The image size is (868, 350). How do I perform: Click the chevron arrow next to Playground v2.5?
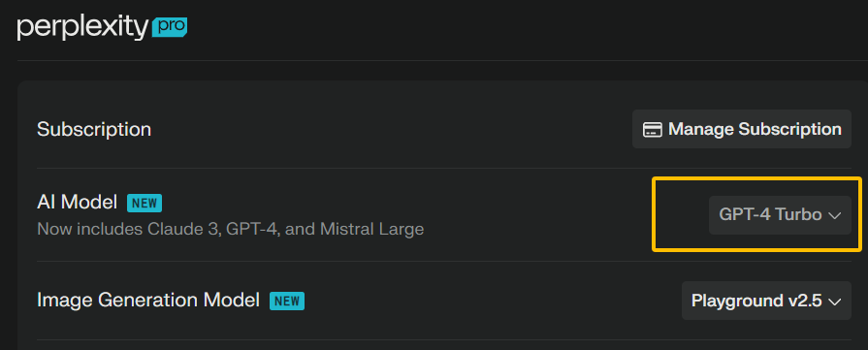pos(835,302)
